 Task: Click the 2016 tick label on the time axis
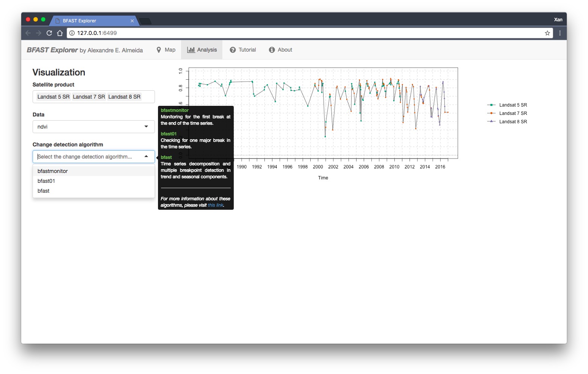click(440, 167)
